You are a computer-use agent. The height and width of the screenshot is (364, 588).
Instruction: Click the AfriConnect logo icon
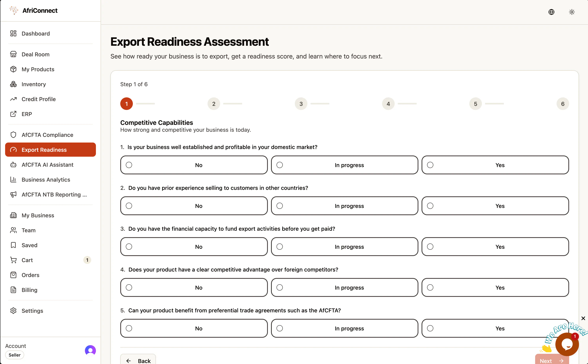[x=14, y=10]
